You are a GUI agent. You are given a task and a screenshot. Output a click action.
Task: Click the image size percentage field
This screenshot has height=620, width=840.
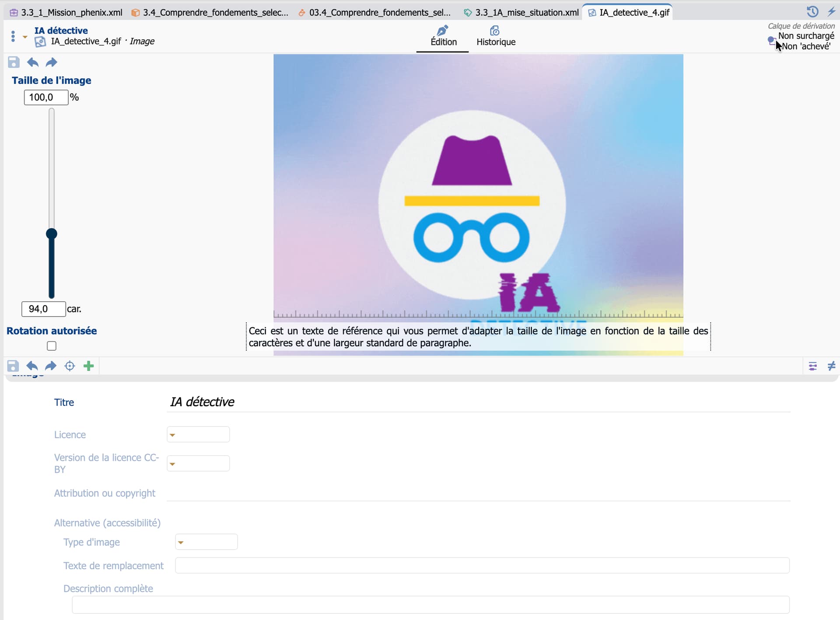click(x=46, y=97)
